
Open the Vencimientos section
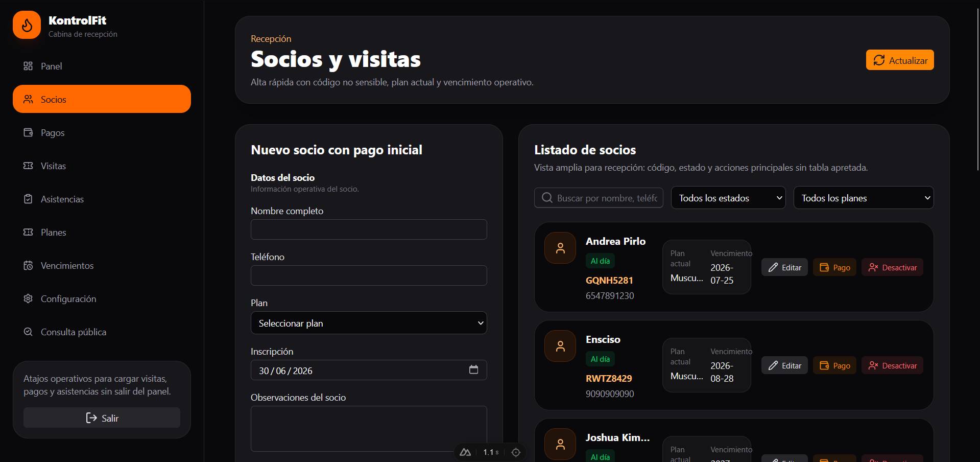102,265
